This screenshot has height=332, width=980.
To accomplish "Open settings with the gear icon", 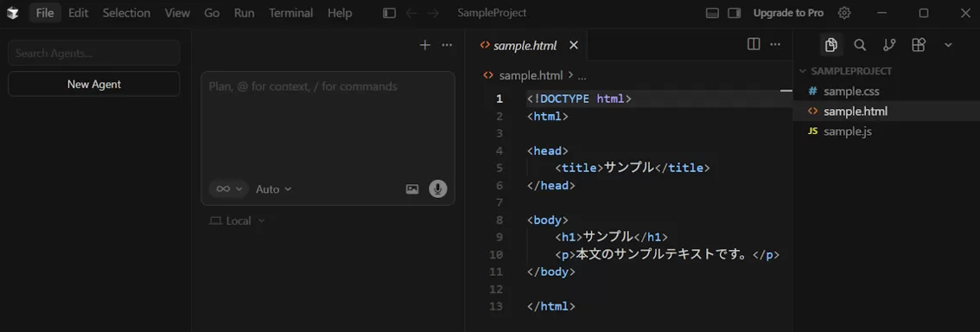I will coord(844,12).
